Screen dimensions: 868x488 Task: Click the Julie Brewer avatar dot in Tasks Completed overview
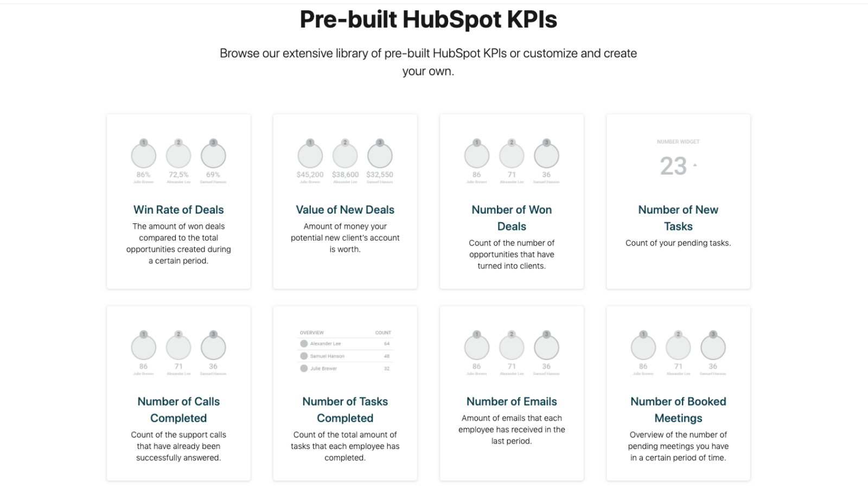(x=303, y=368)
